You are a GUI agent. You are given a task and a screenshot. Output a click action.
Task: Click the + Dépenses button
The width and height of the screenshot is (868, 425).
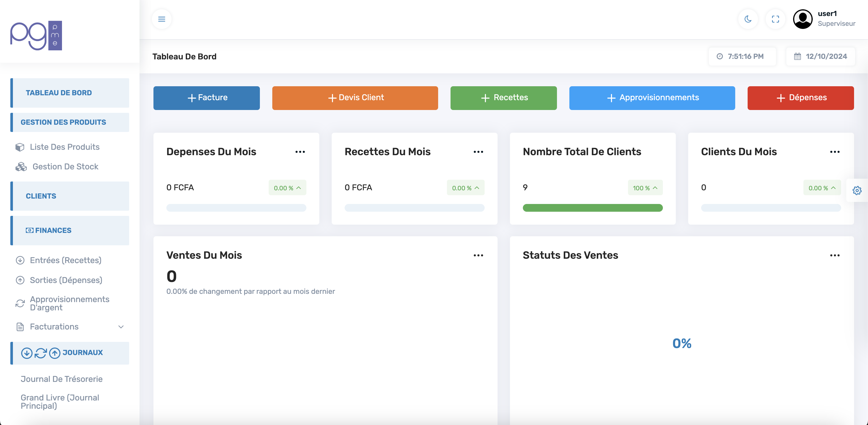tap(800, 98)
